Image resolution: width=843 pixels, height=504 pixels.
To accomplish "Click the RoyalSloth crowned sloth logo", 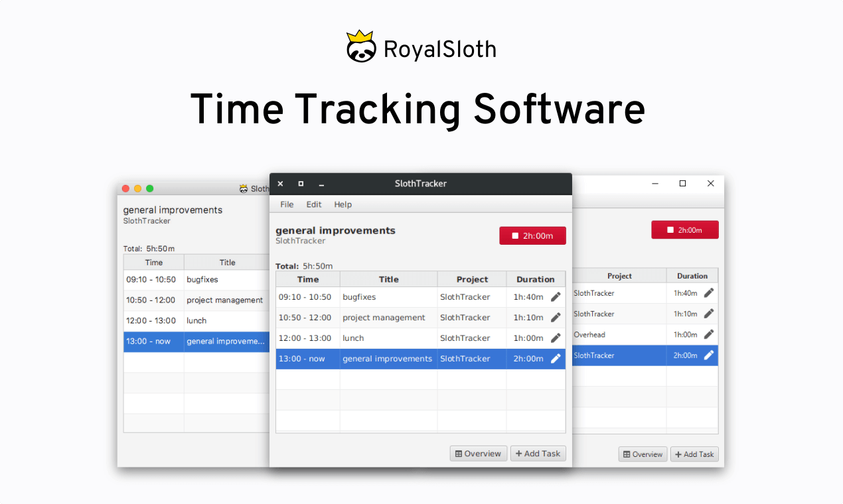I will pos(361,46).
